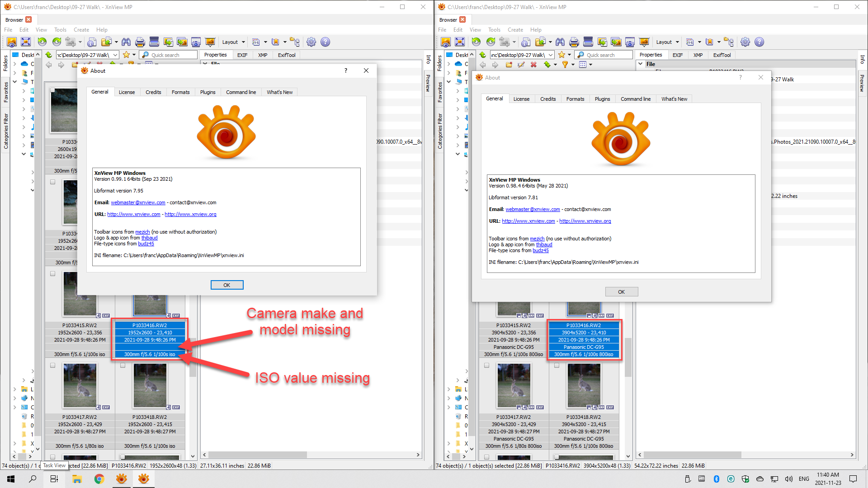Open Settings gear in right window toolbar

click(745, 42)
